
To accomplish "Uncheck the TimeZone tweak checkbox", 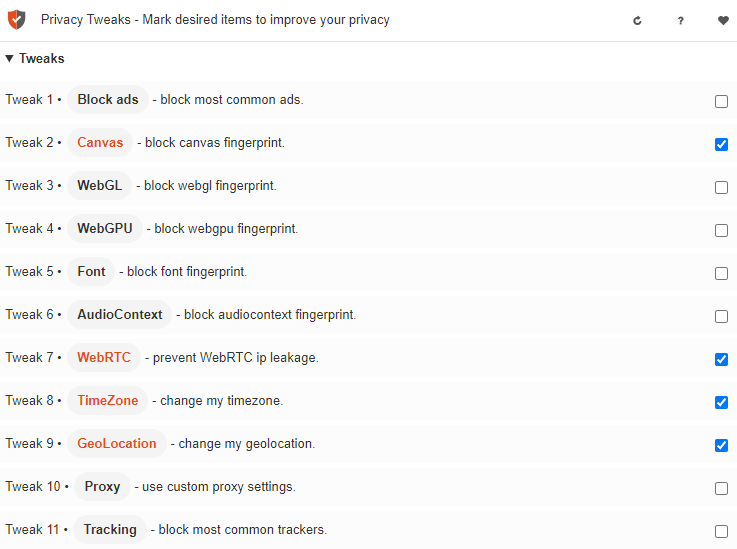I will (x=721, y=402).
